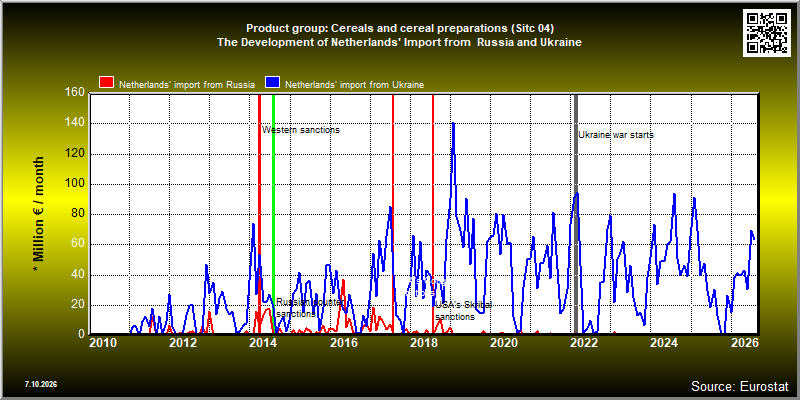Click the x-axis label 2016
800x400 pixels.
[343, 342]
